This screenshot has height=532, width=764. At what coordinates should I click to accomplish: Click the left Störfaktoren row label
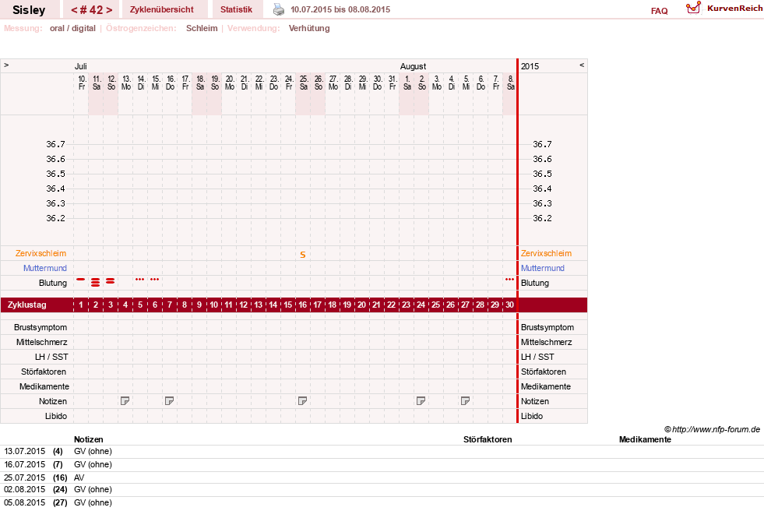(x=44, y=372)
